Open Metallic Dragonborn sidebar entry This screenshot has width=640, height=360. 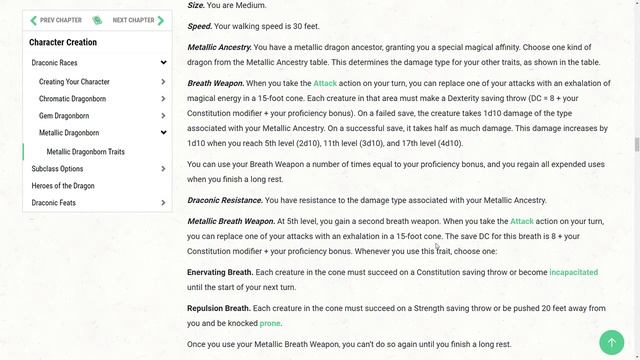pyautogui.click(x=69, y=133)
